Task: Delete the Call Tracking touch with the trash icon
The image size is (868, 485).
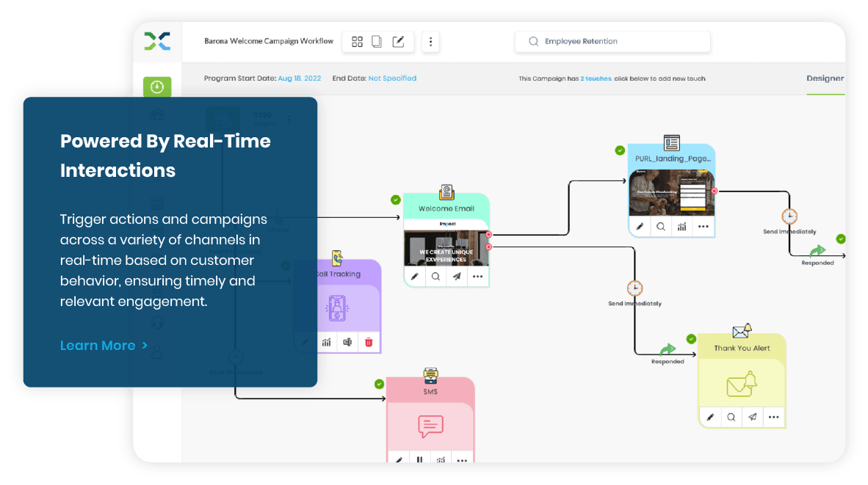Action: 369,343
